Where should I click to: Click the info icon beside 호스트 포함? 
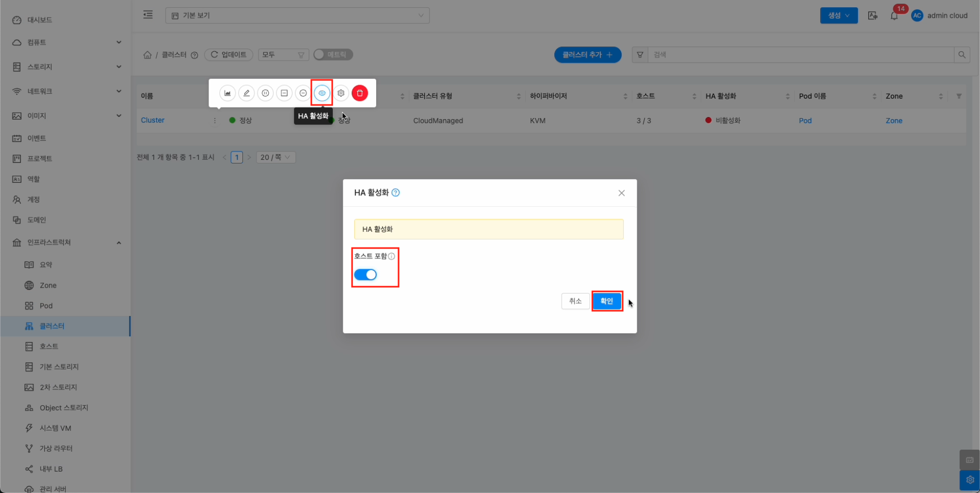coord(391,256)
